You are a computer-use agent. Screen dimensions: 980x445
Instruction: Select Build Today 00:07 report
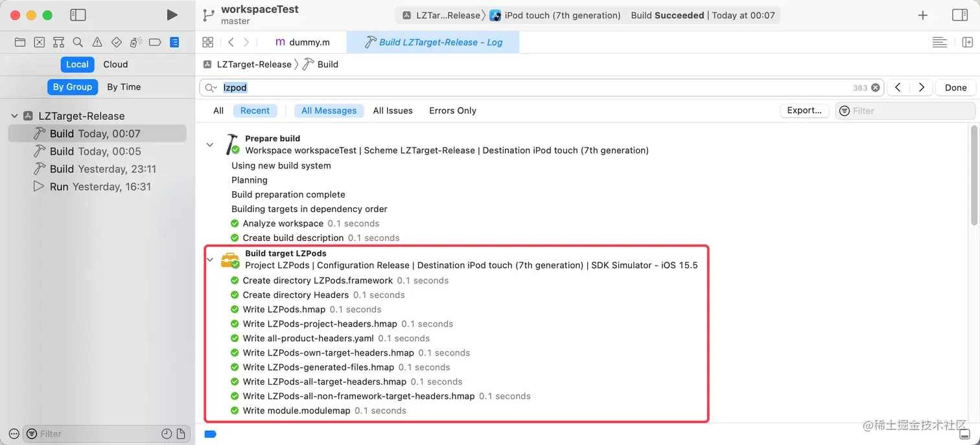pos(97,133)
